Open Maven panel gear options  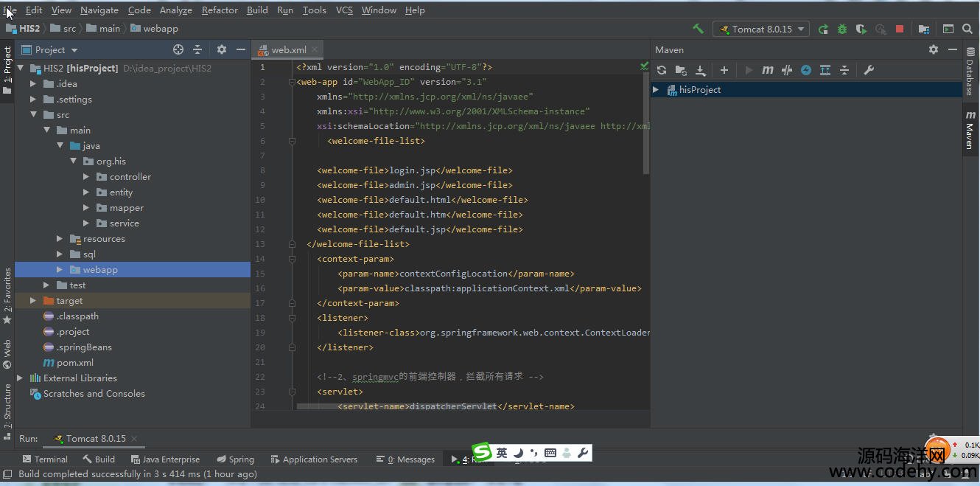point(934,49)
